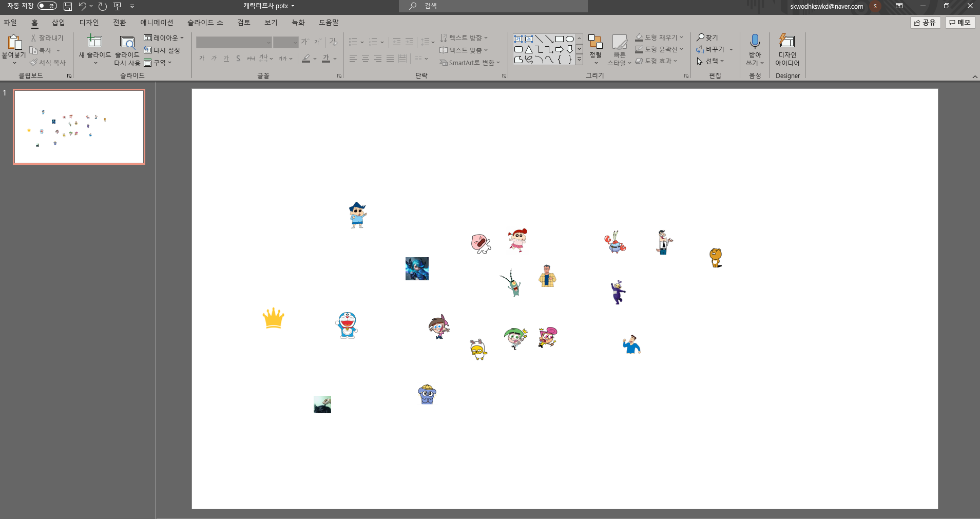Select the yellow crown image on slide
980x519 pixels.
click(273, 318)
